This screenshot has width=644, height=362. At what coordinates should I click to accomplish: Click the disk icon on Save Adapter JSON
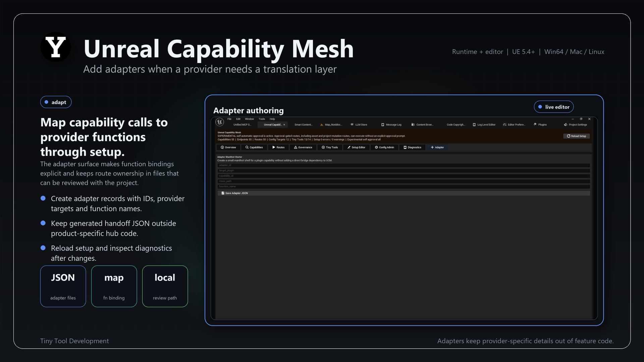[x=223, y=193]
